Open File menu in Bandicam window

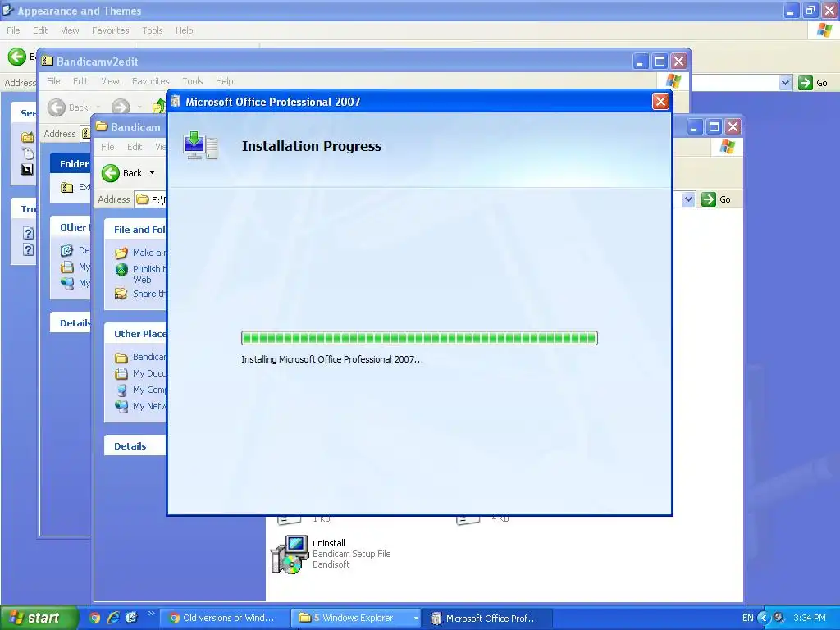pos(107,147)
